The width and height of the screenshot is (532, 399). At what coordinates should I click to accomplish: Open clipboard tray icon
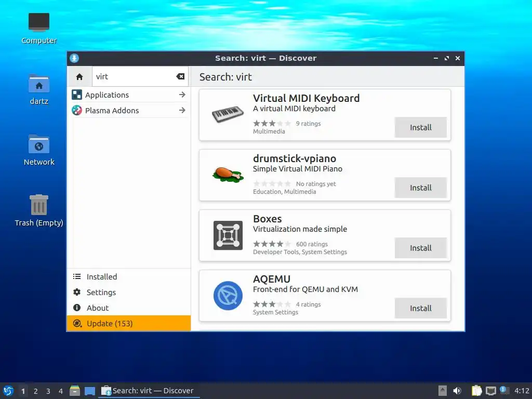point(477,391)
